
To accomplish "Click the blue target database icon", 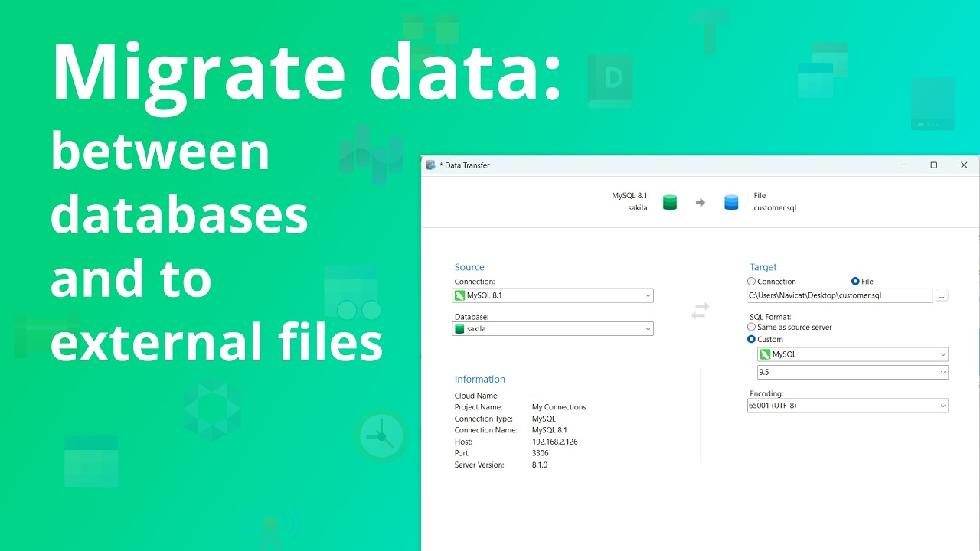I will pyautogui.click(x=731, y=202).
